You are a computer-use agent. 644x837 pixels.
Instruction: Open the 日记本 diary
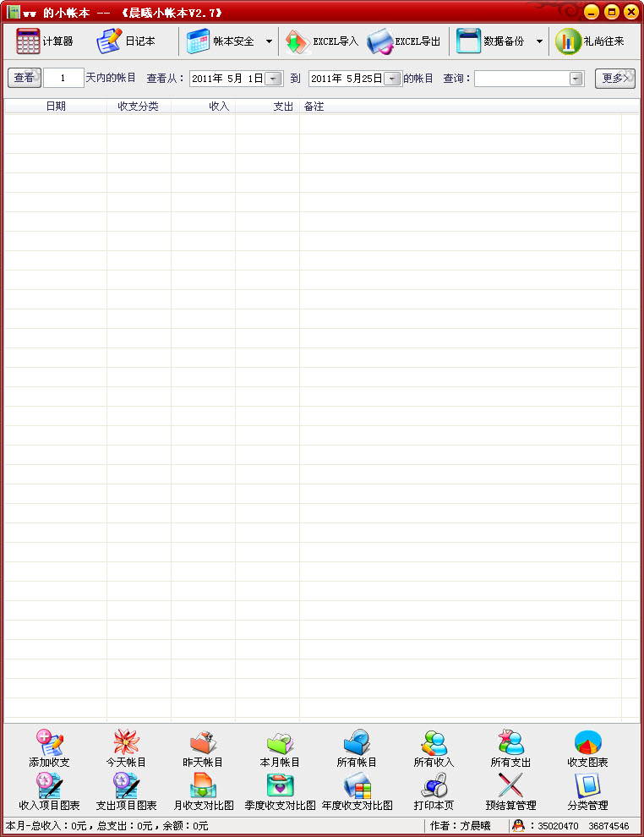click(125, 41)
